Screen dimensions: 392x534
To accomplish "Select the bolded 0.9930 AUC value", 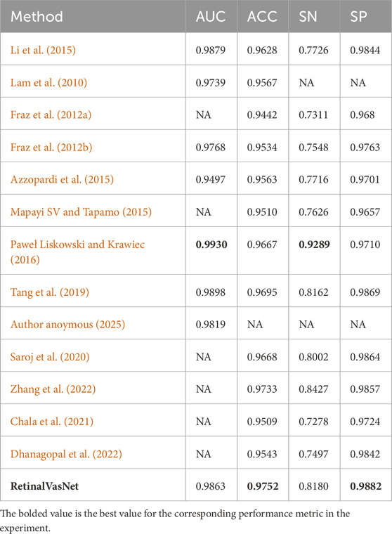I will (x=211, y=245).
